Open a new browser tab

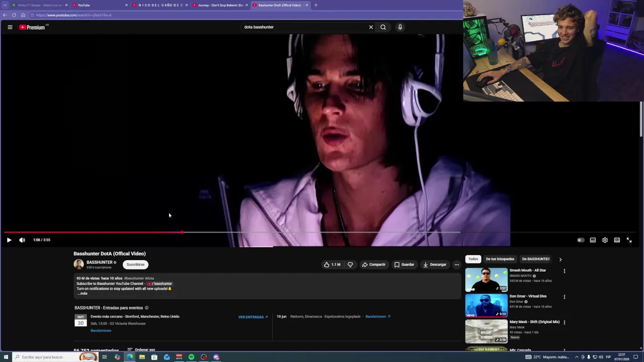pyautogui.click(x=316, y=5)
